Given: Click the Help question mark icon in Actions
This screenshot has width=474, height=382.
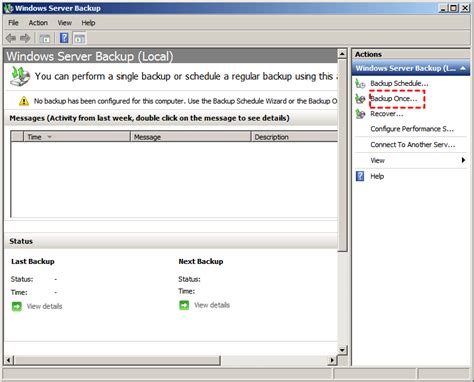Looking at the screenshot, I should coord(360,176).
